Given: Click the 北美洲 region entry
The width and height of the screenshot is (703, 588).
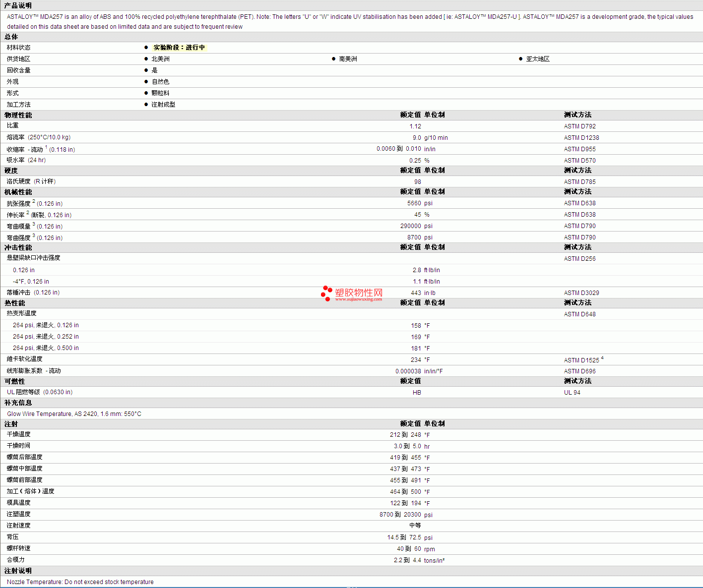Looking at the screenshot, I should (x=160, y=59).
